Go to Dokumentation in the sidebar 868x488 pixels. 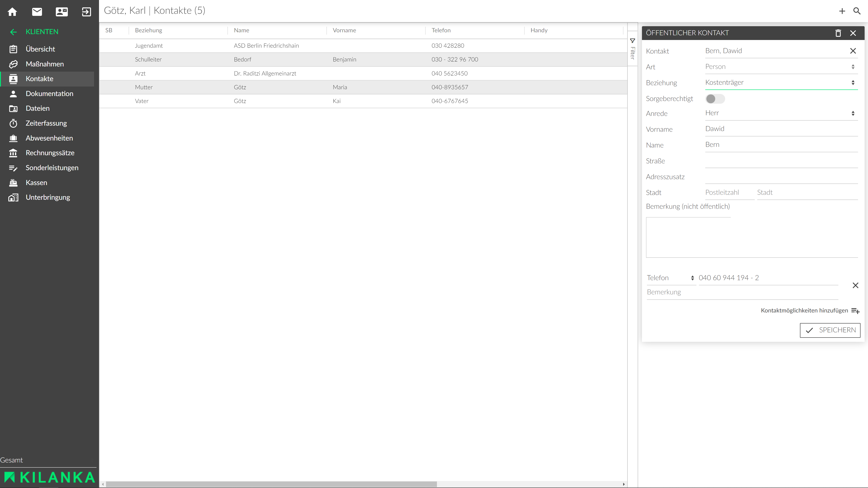(49, 94)
